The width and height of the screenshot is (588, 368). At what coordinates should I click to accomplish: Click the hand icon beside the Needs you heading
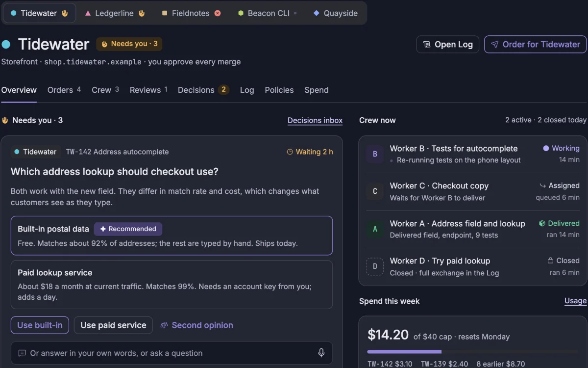(5, 120)
